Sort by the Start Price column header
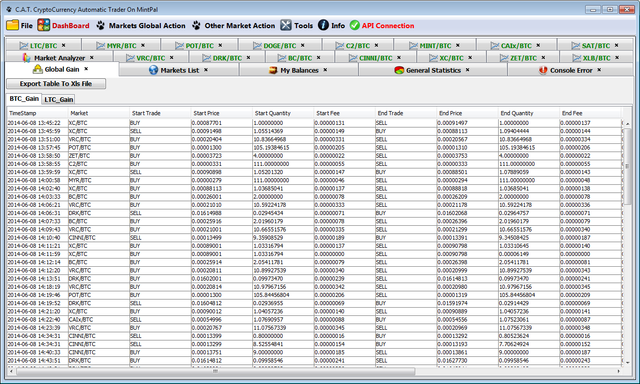Image resolution: width=640 pixels, height=384 pixels. [x=222, y=113]
